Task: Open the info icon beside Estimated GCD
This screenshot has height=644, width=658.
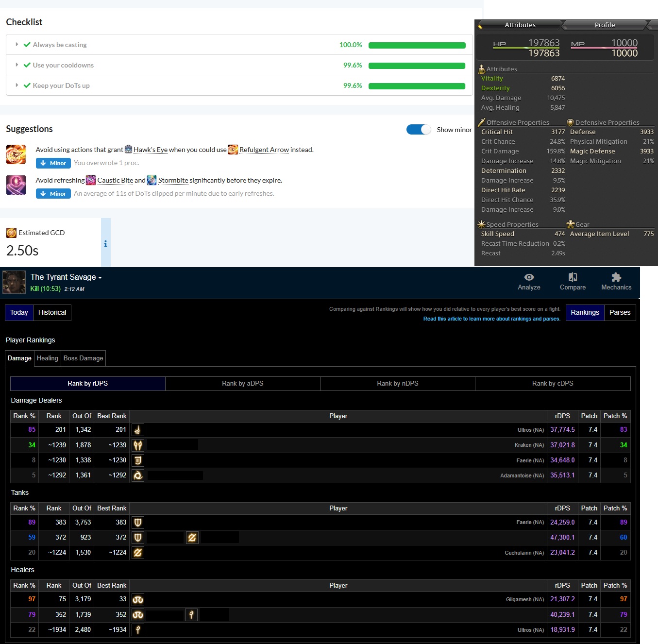Action: [x=105, y=244]
